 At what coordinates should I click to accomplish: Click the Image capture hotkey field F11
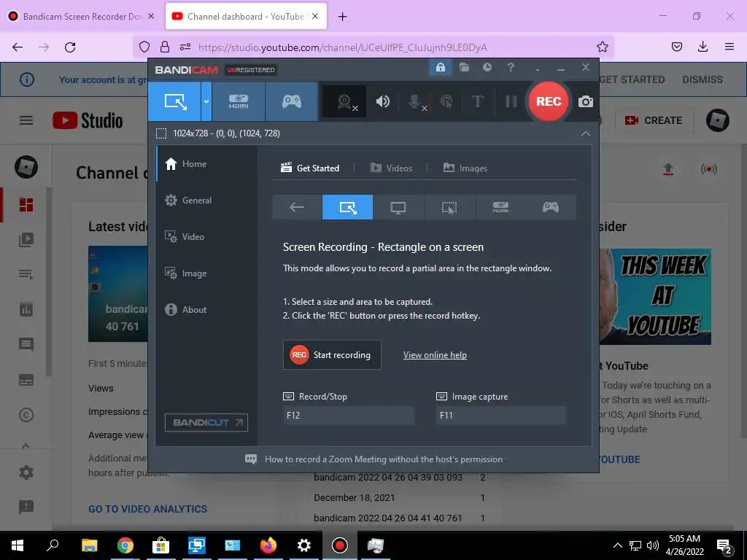(x=500, y=415)
